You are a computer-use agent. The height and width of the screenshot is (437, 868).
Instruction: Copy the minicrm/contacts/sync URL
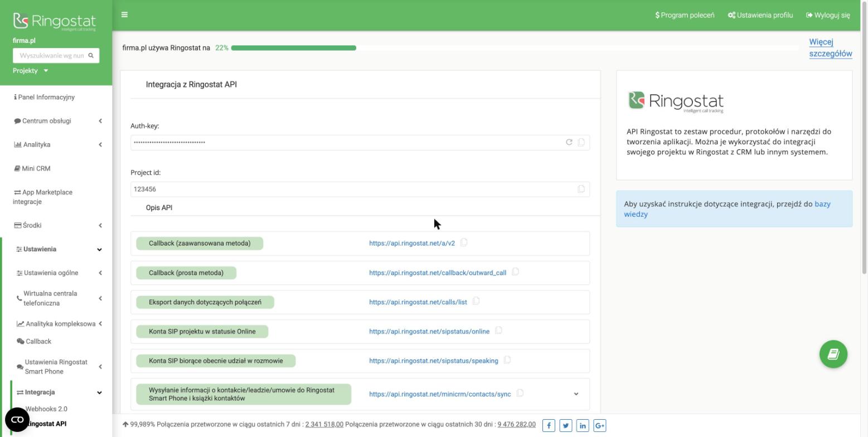520,394
